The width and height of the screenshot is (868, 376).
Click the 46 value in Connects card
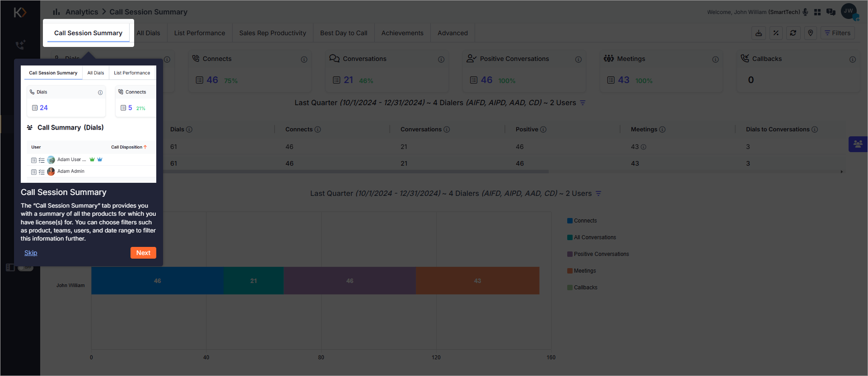pos(212,80)
